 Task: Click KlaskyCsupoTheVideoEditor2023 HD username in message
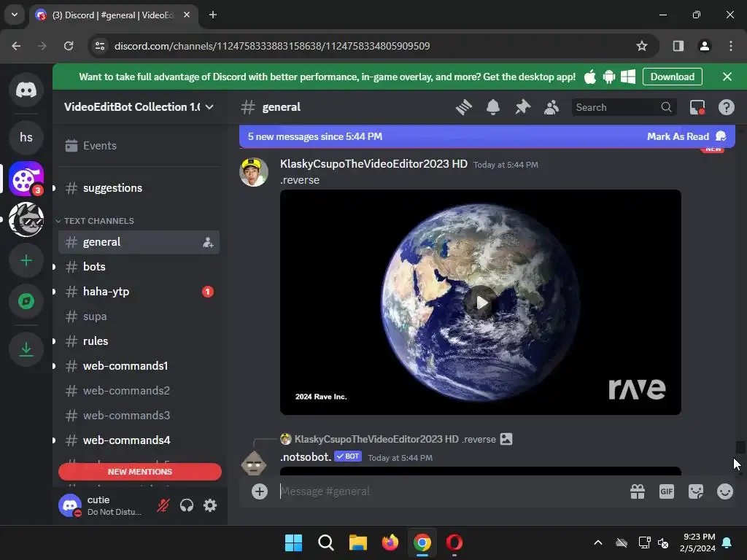point(373,164)
